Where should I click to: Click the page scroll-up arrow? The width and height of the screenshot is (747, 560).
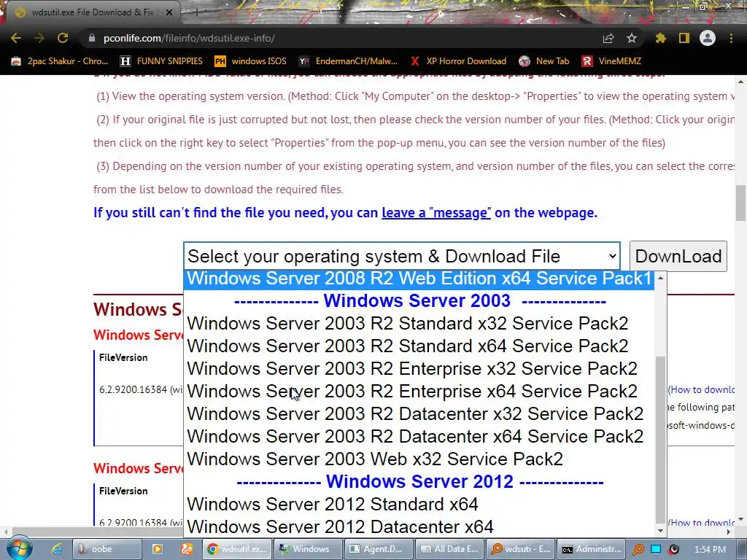[741, 82]
